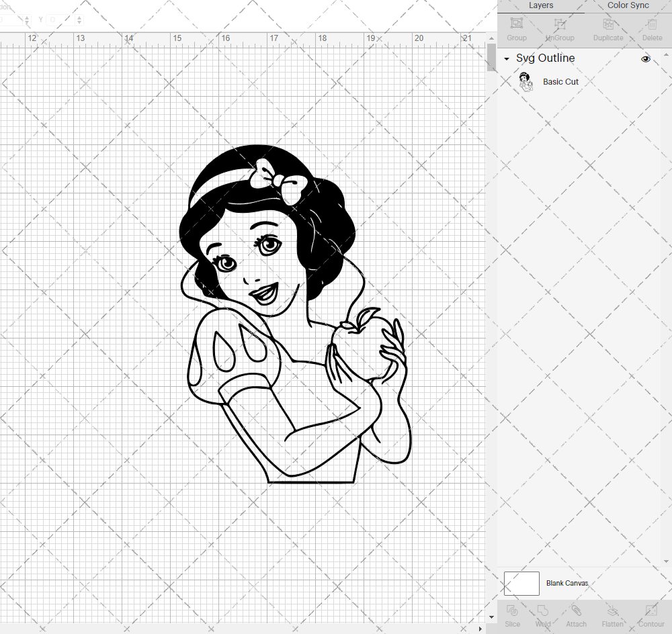Open the X coordinate stepper down arrow
Image resolution: width=672 pixels, height=634 pixels.
click(x=27, y=23)
